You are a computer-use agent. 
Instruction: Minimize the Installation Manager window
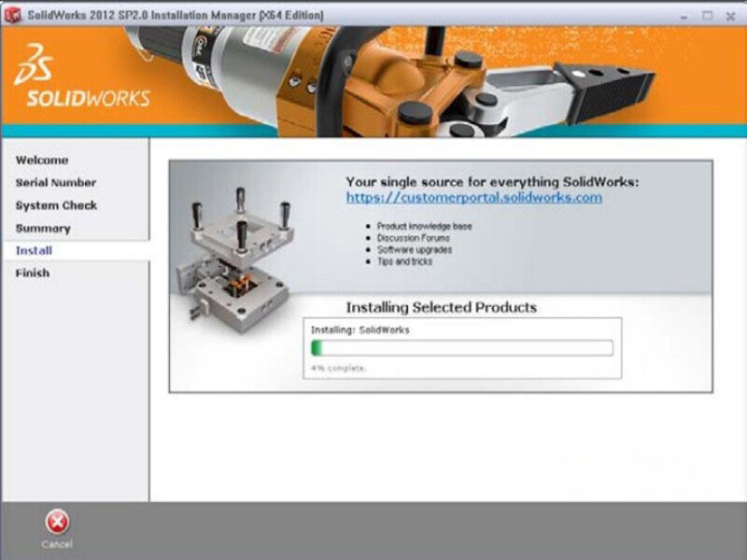coord(684,16)
